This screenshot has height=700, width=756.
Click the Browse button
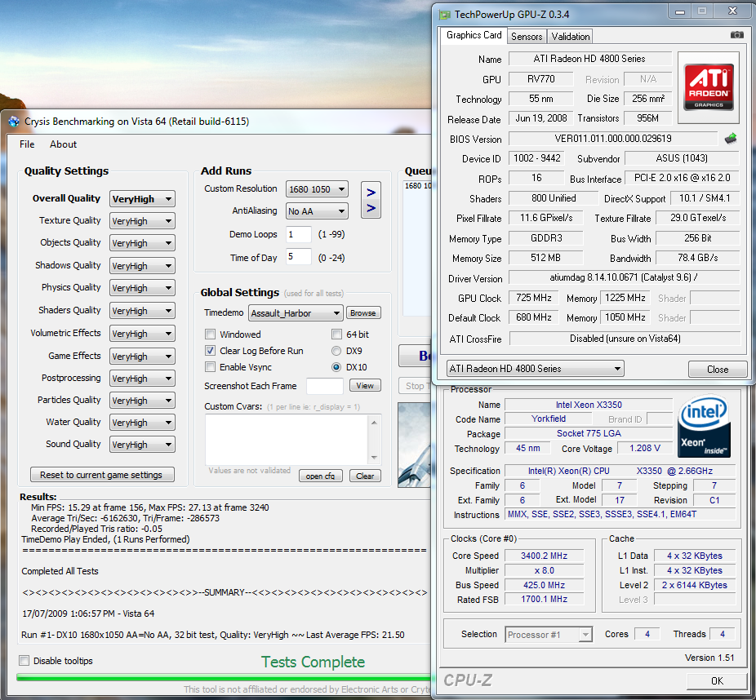pos(363,312)
